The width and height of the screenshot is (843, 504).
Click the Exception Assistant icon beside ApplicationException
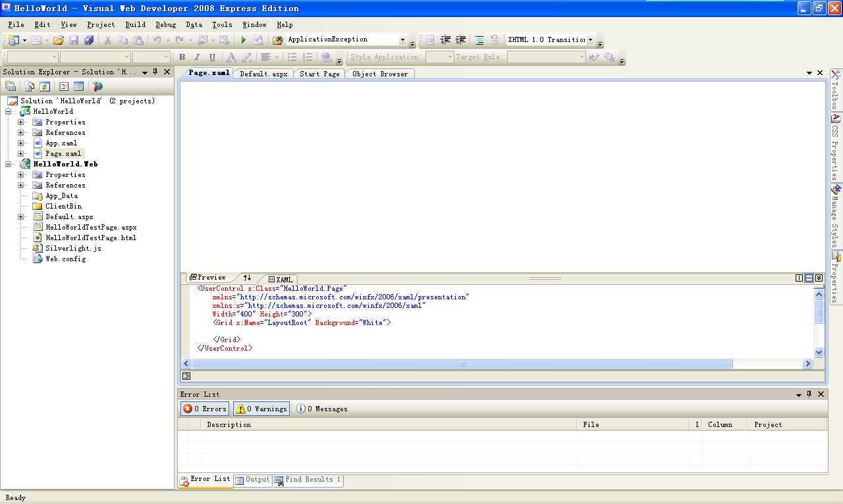[x=278, y=40]
